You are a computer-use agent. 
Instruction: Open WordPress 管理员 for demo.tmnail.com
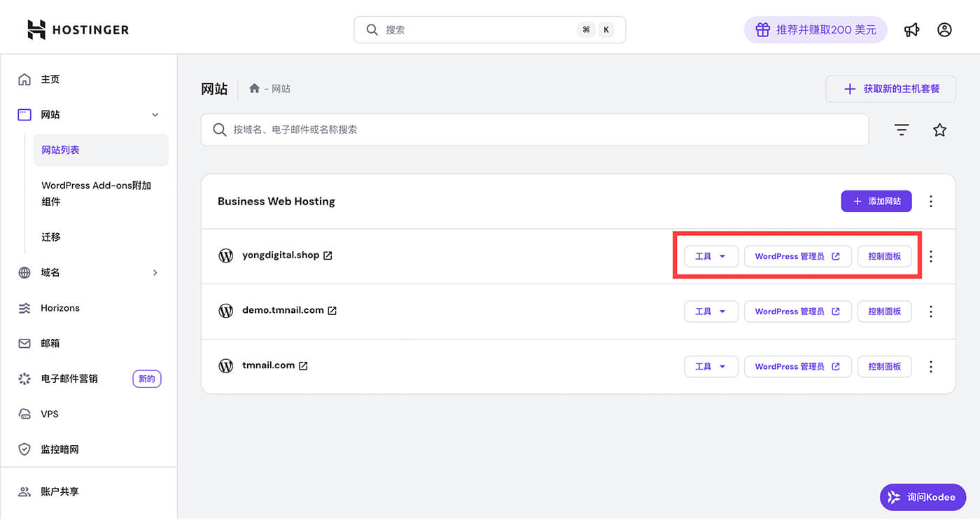[x=797, y=311]
